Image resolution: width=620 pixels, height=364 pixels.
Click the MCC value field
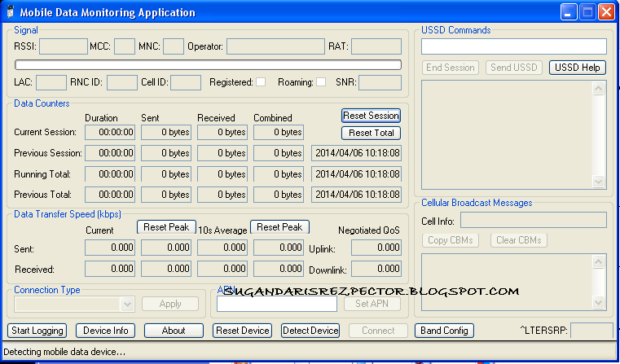click(125, 46)
